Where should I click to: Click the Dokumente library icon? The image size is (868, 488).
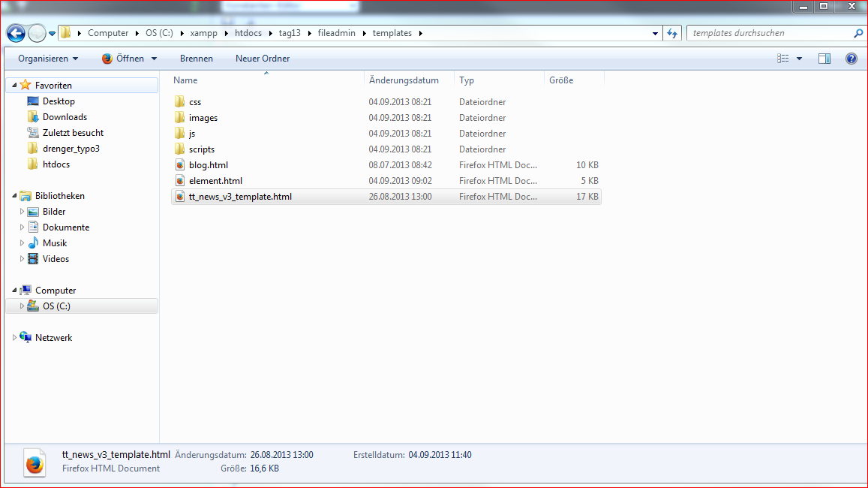pos(33,227)
